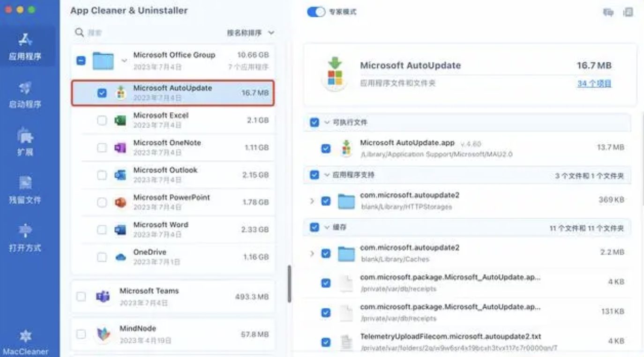
Task: Open the 启动程序 sidebar section
Action: (x=25, y=95)
